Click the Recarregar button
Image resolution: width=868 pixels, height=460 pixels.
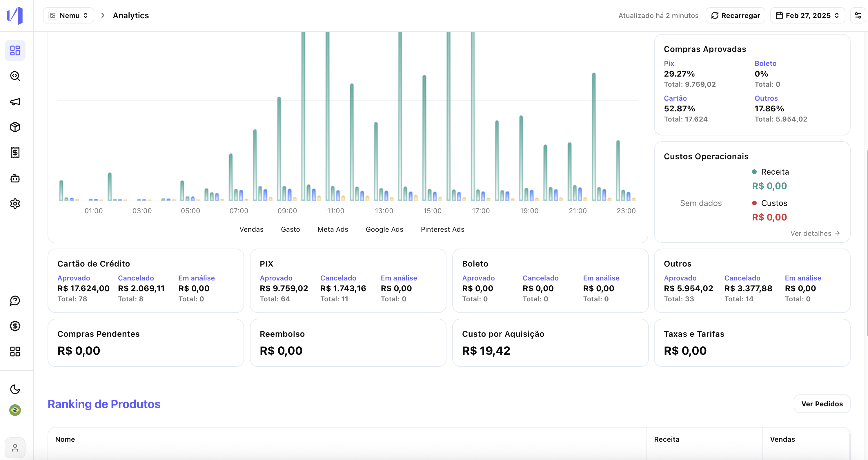(735, 15)
